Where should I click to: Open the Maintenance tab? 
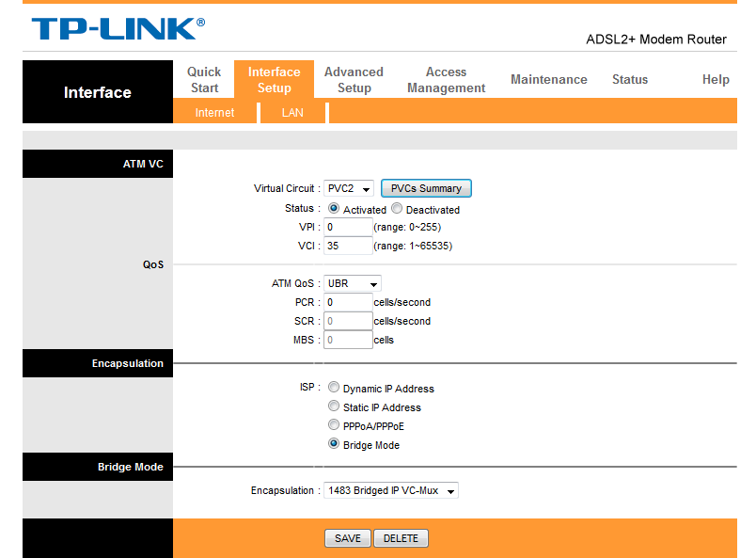(x=548, y=79)
